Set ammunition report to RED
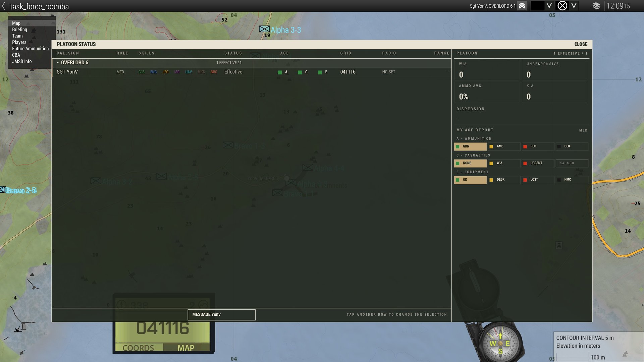Image resolution: width=644 pixels, height=362 pixels. 538,146
